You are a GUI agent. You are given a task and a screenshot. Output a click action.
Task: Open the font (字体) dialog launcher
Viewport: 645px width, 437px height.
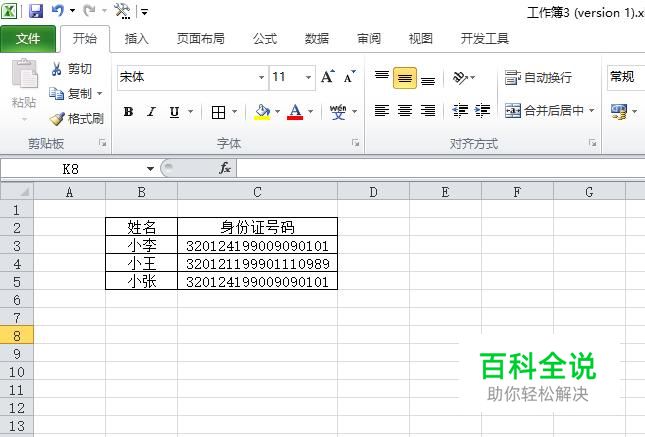(356, 143)
